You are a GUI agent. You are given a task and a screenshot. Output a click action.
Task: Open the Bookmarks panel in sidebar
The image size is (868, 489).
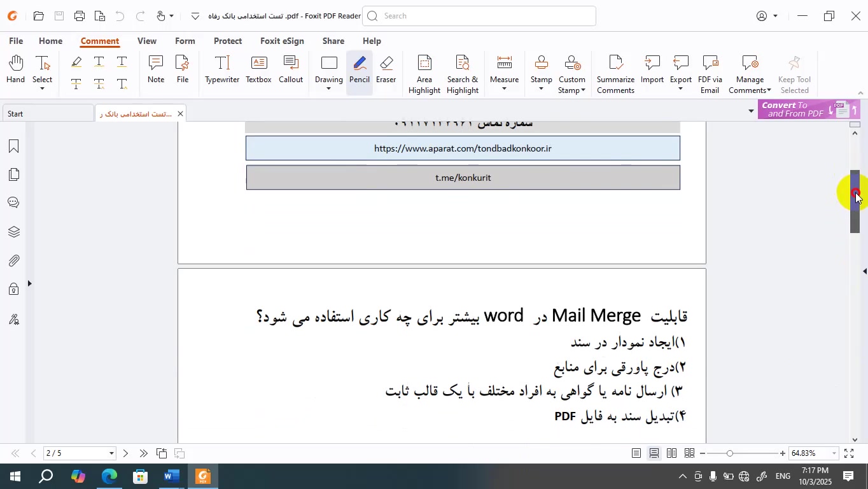click(x=13, y=146)
